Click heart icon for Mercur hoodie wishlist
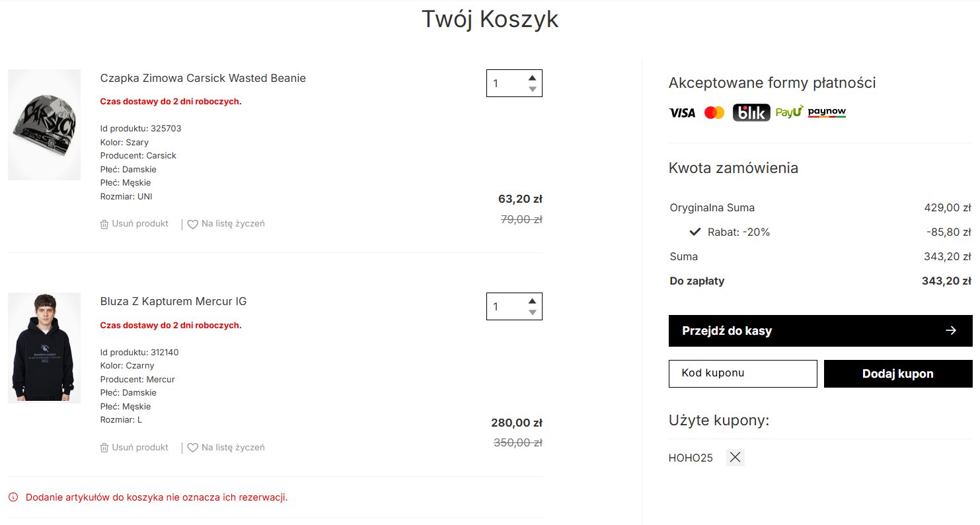The image size is (980, 525). point(193,448)
